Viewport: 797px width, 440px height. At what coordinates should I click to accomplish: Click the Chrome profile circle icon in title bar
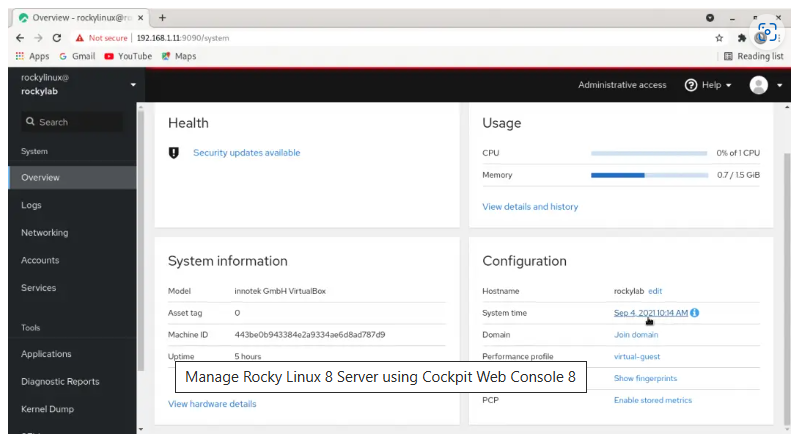coord(710,18)
